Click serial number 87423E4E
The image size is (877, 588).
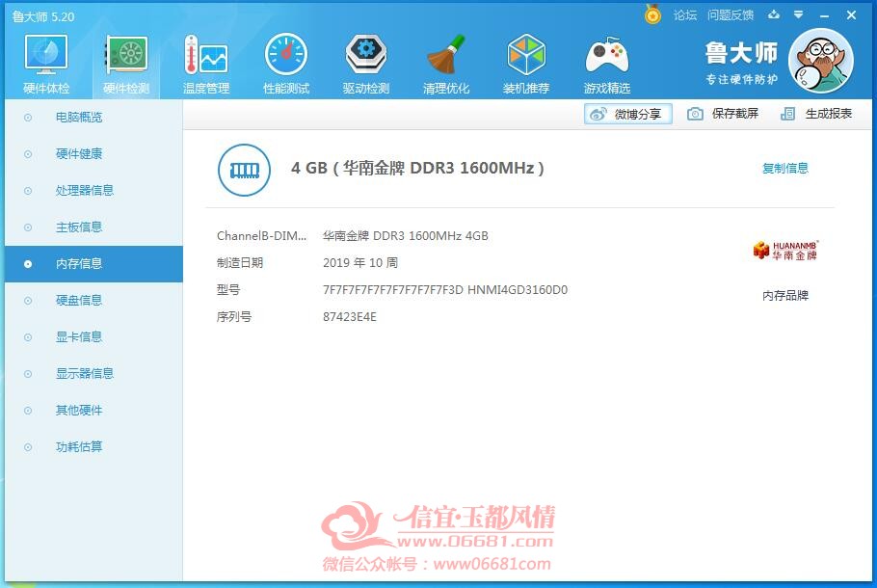[x=350, y=317]
